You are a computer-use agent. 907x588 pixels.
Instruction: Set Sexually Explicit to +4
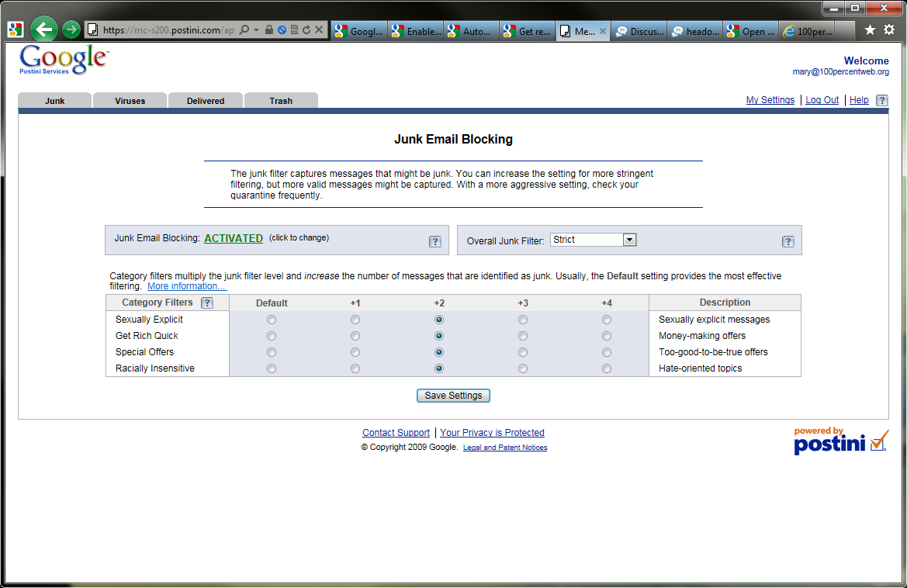606,320
